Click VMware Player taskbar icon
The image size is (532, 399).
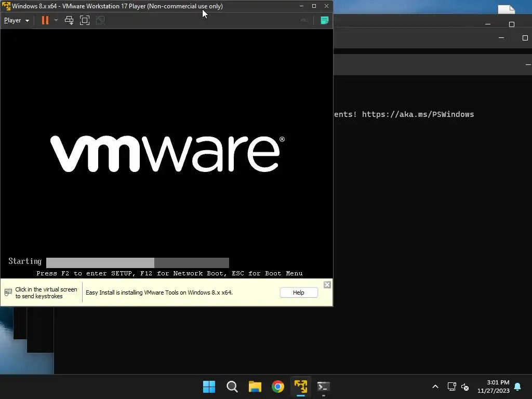pyautogui.click(x=301, y=387)
